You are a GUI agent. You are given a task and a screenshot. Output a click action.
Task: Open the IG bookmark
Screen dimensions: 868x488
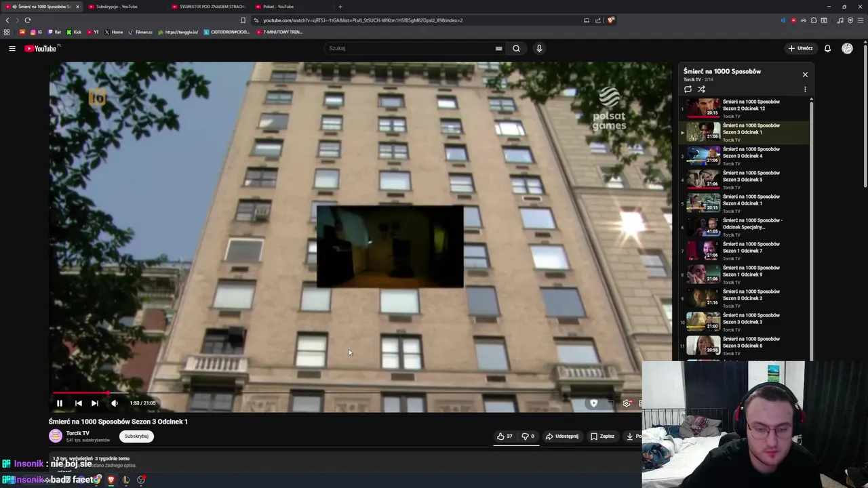pyautogui.click(x=36, y=32)
